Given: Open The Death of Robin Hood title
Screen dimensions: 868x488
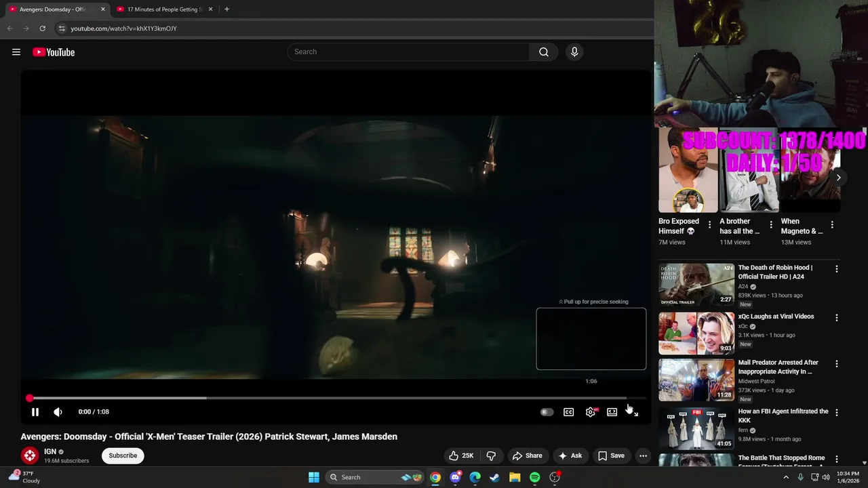Looking at the screenshot, I should point(775,272).
